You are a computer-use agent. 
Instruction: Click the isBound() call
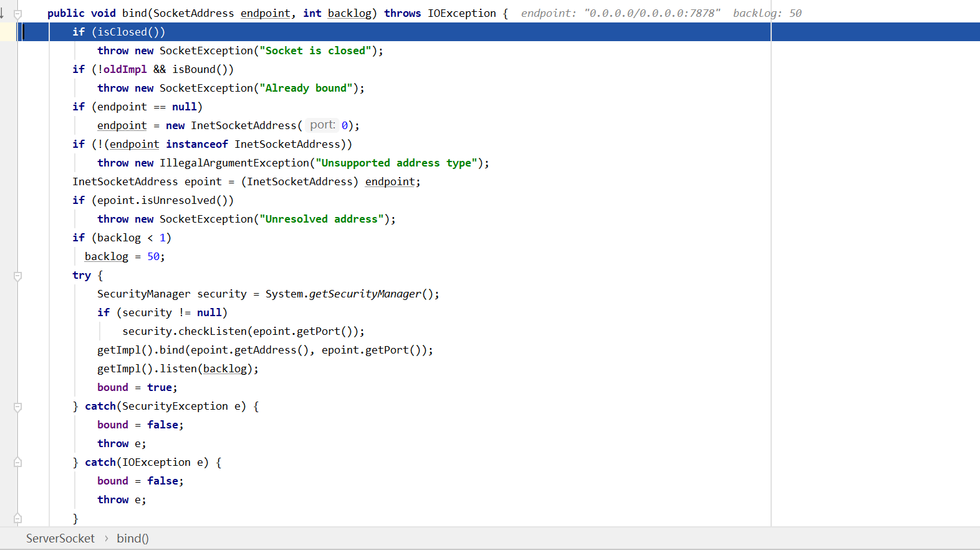point(200,69)
